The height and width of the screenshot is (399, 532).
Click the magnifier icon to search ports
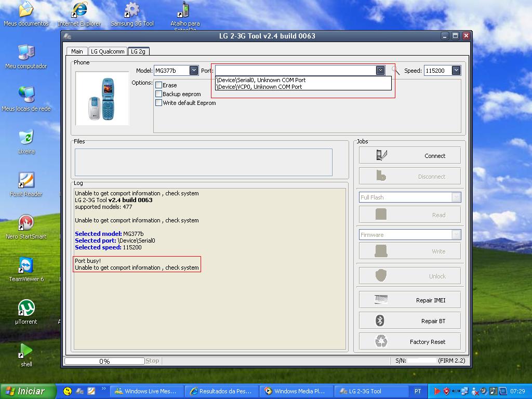click(x=395, y=70)
